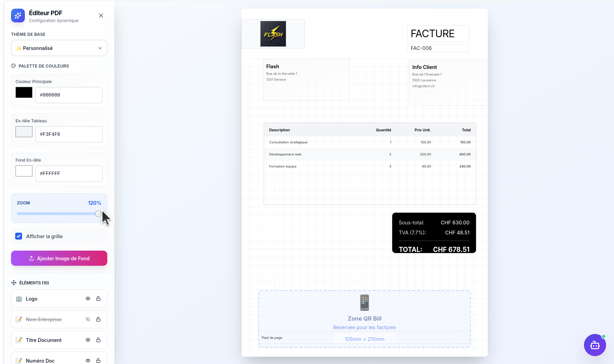This screenshot has width=614, height=364.
Task: Lock the Titre Document element
Action: pos(98,340)
